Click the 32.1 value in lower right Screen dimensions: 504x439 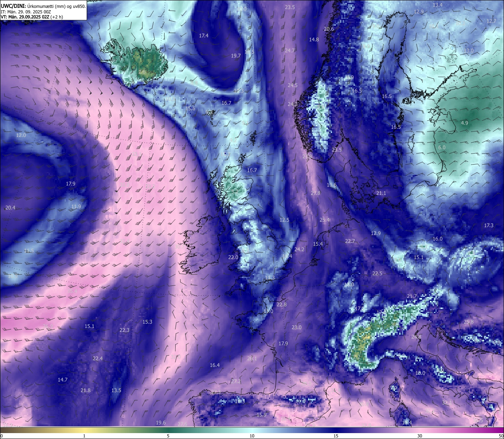[x=447, y=403]
